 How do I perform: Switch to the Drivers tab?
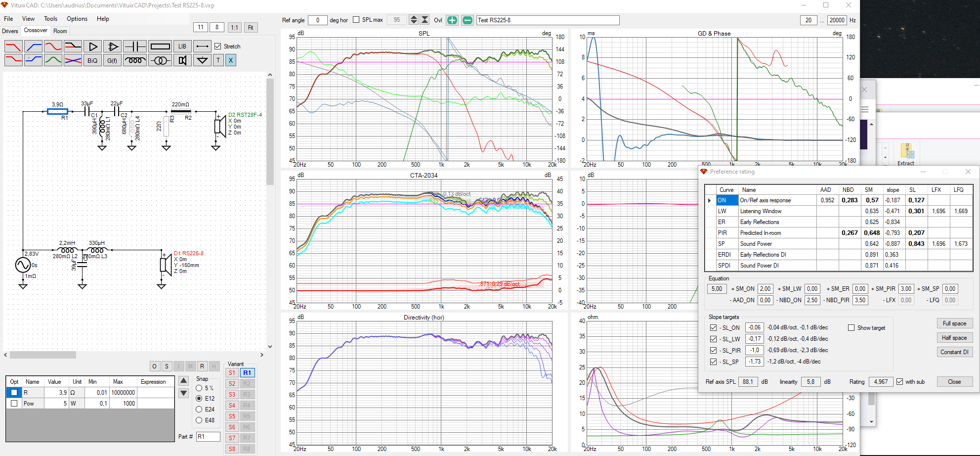tap(10, 31)
